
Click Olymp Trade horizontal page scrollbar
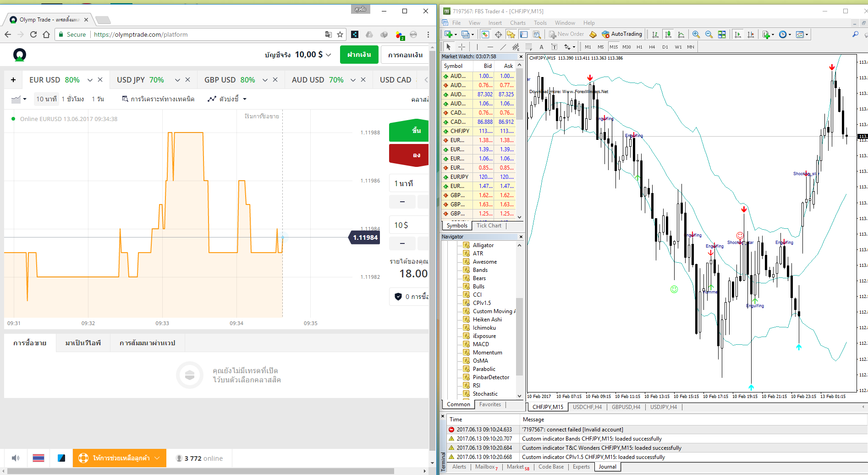[x=201, y=471]
